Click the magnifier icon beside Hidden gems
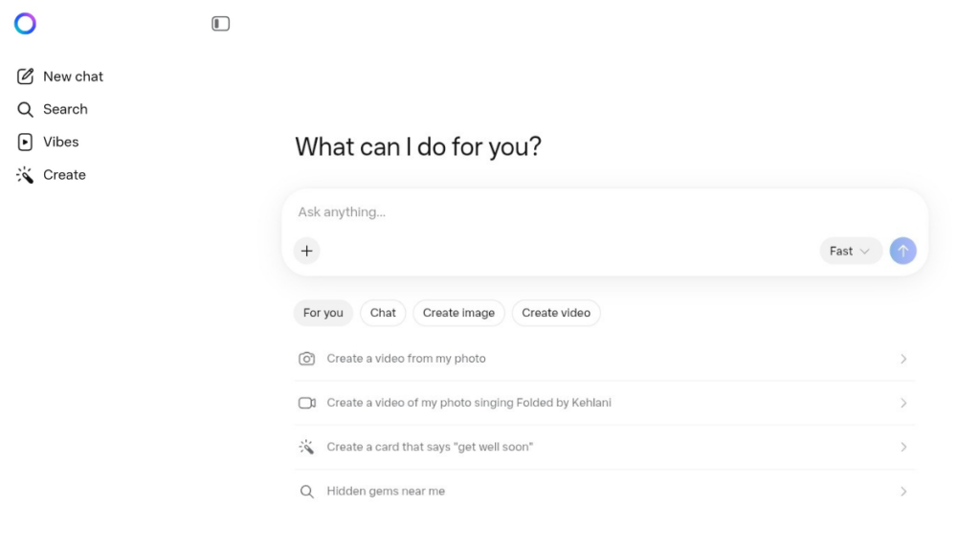The image size is (980, 551). pos(307,492)
